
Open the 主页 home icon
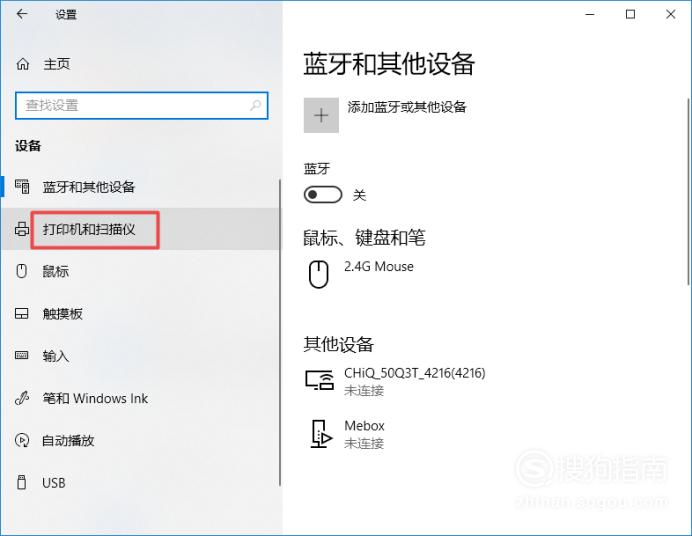tap(23, 64)
